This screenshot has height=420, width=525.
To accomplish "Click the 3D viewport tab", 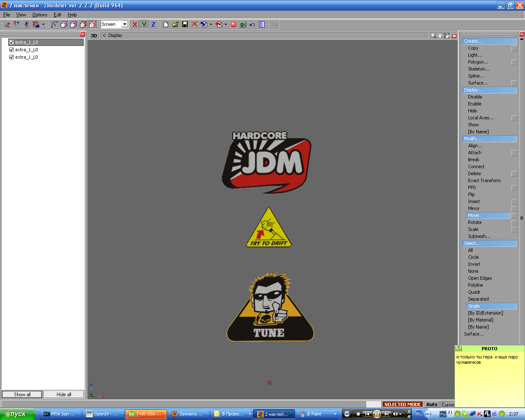I will pos(94,36).
